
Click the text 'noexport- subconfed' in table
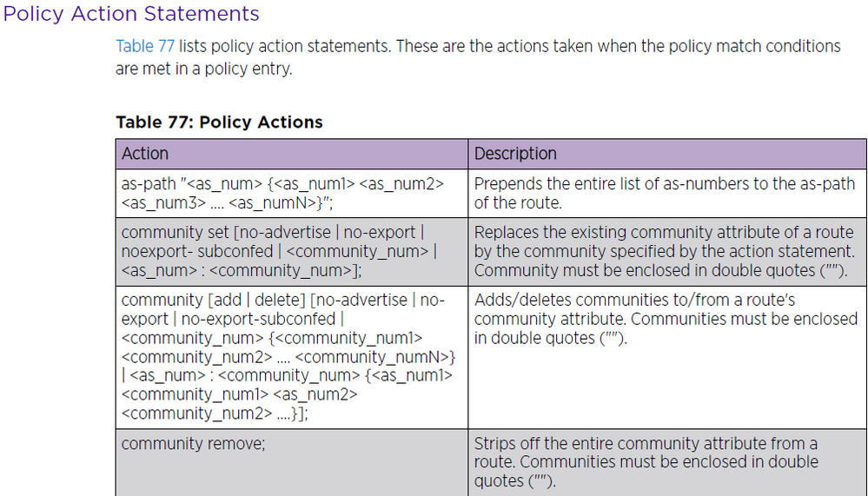(x=197, y=251)
